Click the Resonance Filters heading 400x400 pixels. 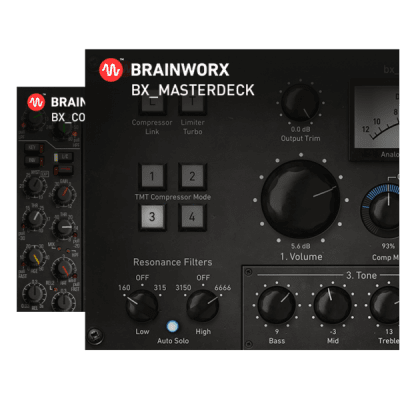click(x=173, y=262)
